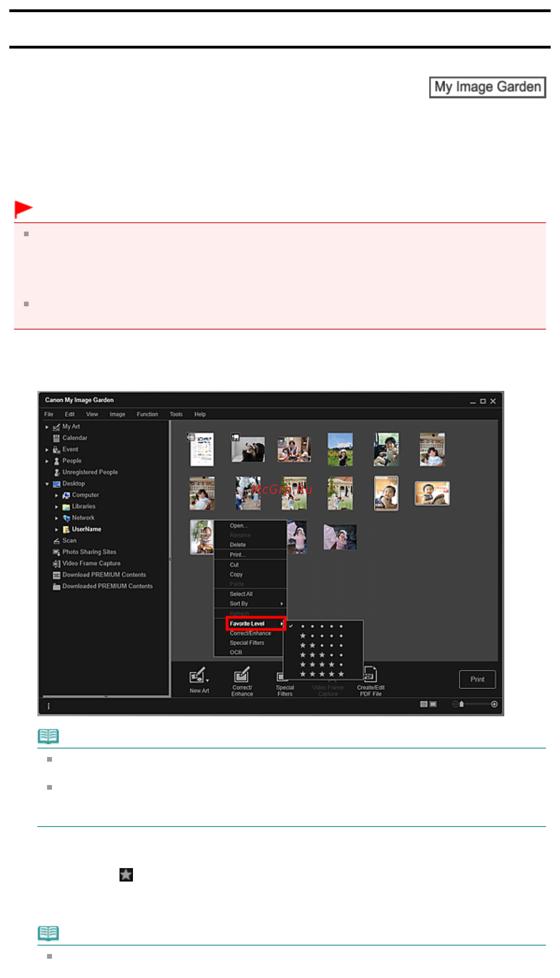Screen dimensions: 560x978
Task: Click the Print button
Action: 477,679
